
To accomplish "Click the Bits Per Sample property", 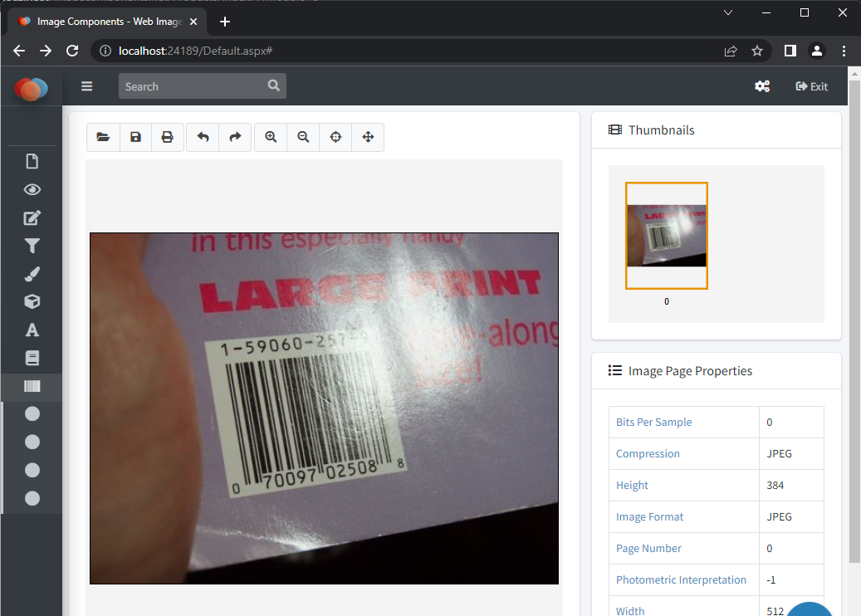I will pos(653,423).
